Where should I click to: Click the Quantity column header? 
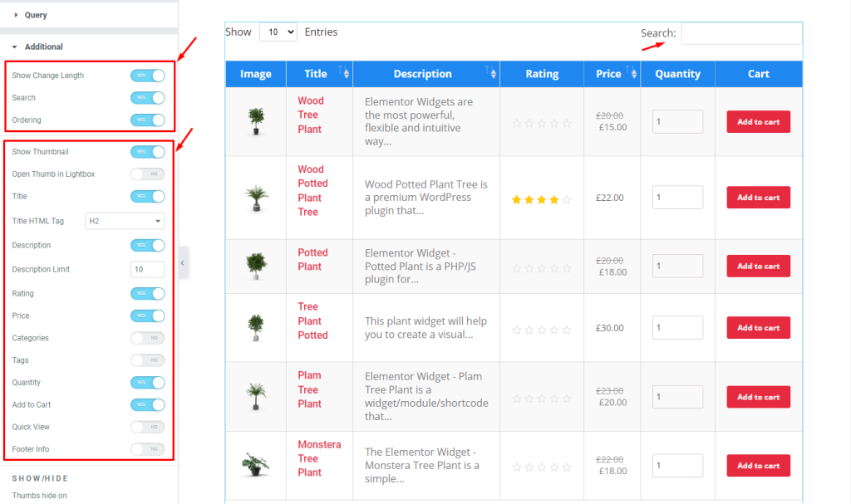pyautogui.click(x=677, y=74)
